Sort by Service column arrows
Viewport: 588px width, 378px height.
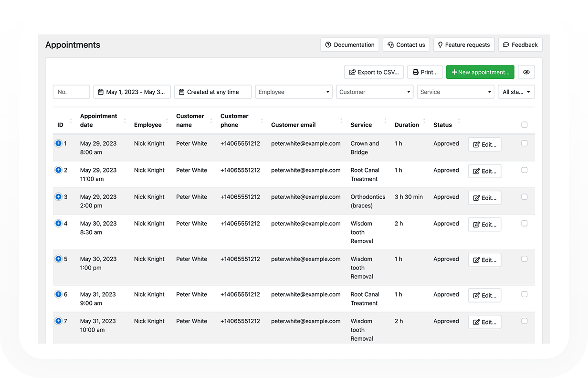coord(385,120)
